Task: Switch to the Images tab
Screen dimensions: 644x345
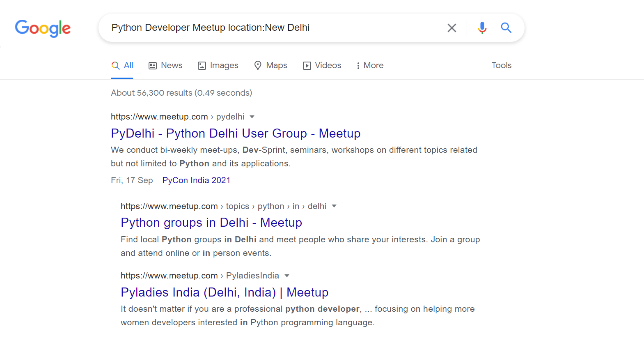Action: [x=218, y=65]
